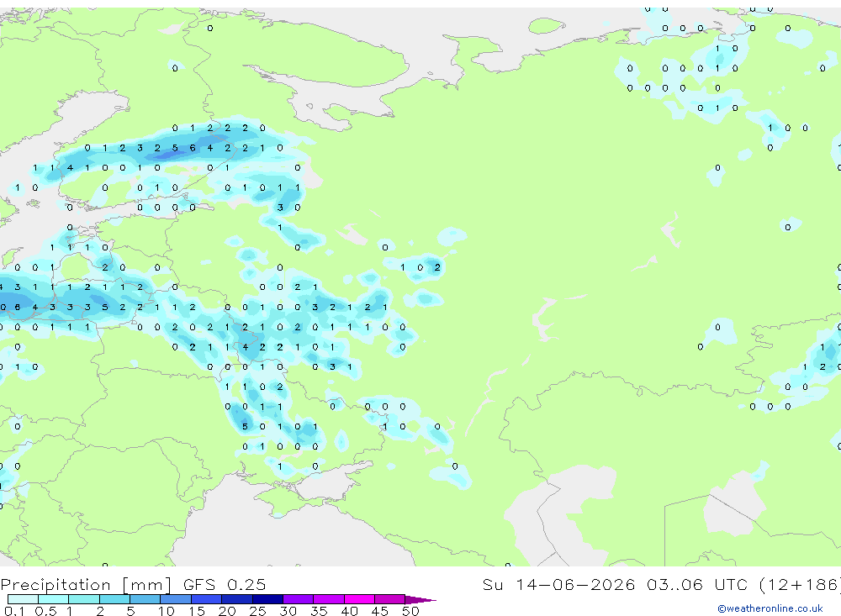Click the '50' legend scale label
Screen dimensions: 841x616
pos(410,611)
